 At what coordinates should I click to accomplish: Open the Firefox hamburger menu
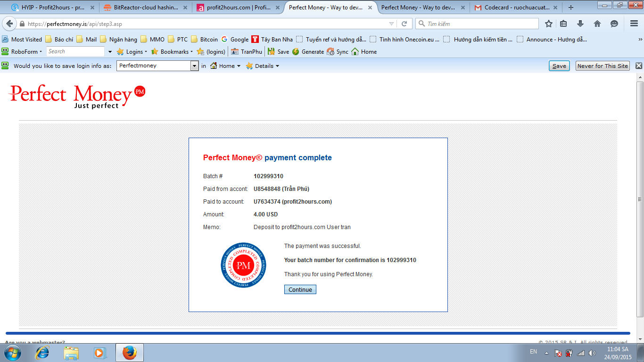(634, 24)
